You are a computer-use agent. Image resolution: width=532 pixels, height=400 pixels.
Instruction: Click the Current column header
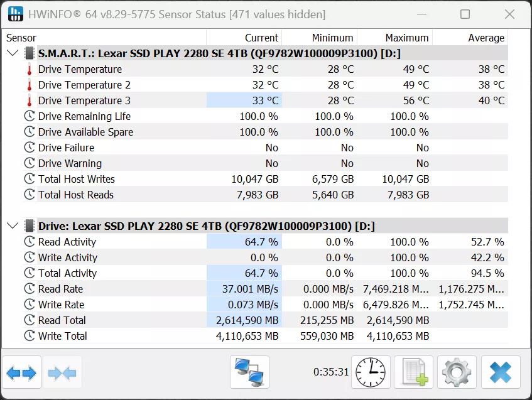(x=244, y=38)
